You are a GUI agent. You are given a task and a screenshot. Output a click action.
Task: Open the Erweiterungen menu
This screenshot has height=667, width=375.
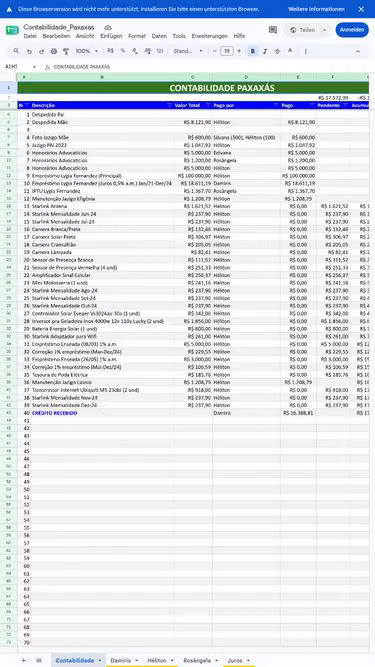(210, 36)
